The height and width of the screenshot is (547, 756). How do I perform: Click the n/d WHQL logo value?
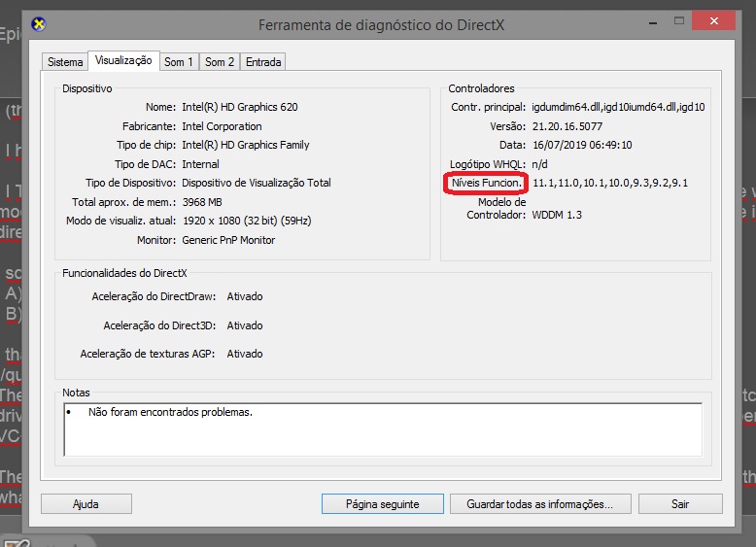[x=539, y=164]
